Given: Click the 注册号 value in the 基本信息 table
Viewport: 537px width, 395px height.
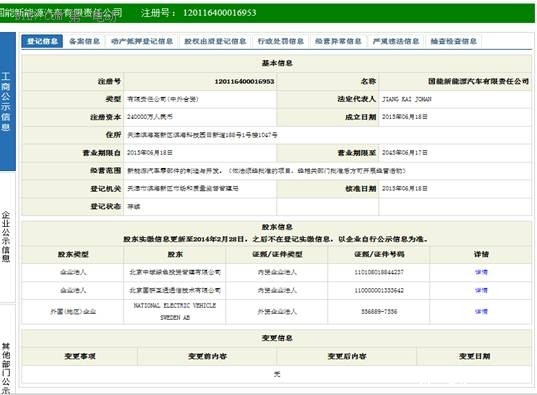Looking at the screenshot, I should click(x=244, y=82).
